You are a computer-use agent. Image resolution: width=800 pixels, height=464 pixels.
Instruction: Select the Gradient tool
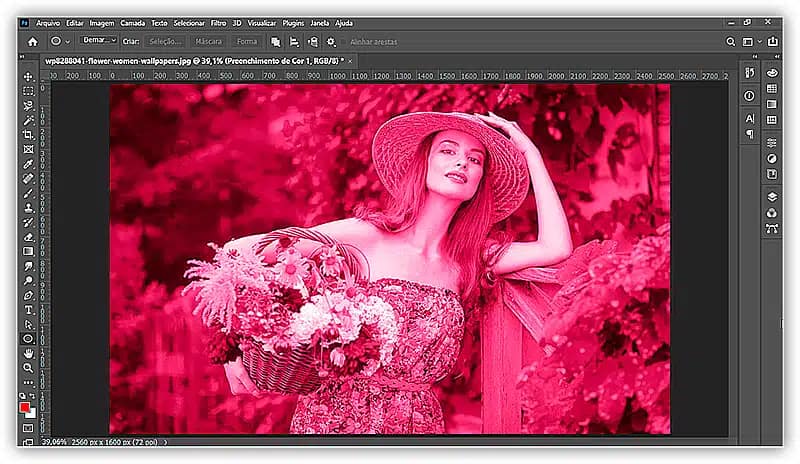coord(28,252)
